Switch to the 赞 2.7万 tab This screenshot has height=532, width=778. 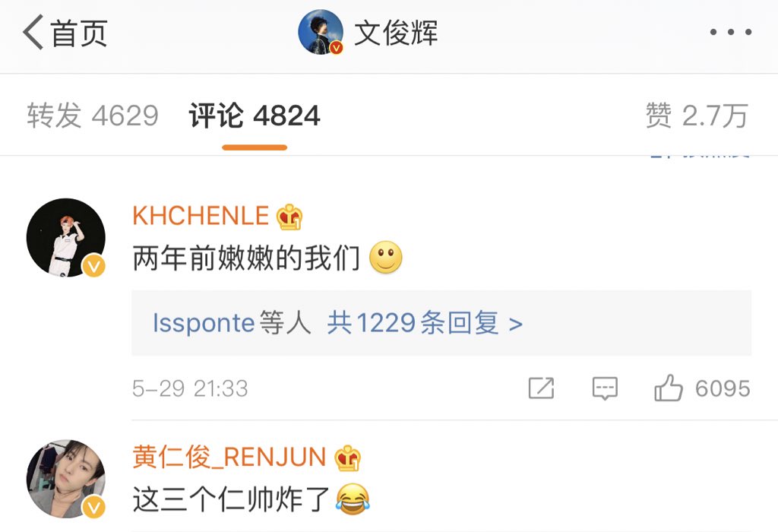coord(697,116)
